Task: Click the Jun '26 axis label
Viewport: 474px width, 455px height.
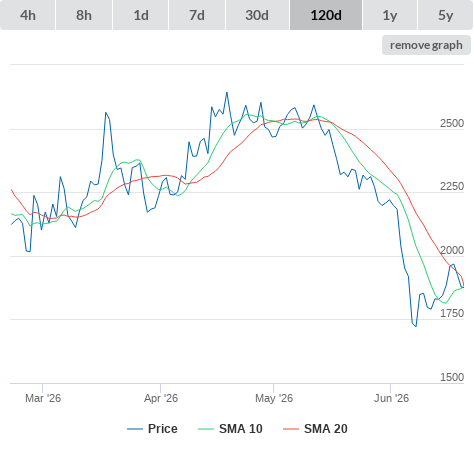Action: (391, 398)
